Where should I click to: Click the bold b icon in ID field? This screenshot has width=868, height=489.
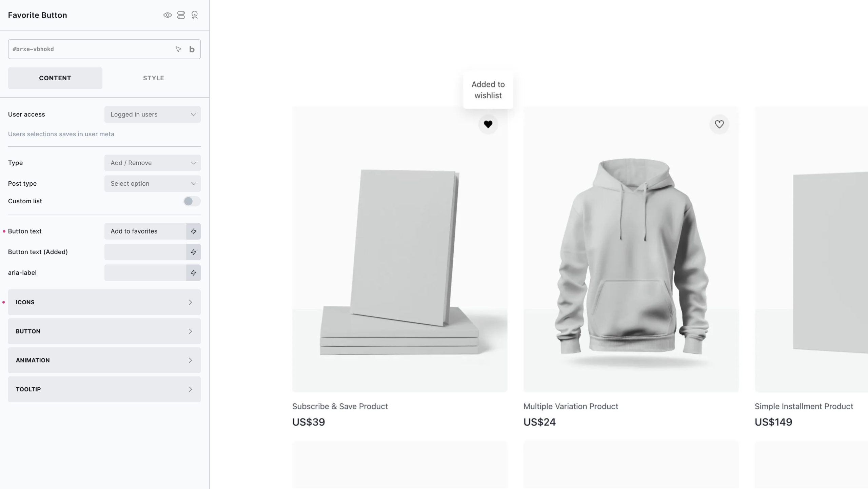coord(192,49)
